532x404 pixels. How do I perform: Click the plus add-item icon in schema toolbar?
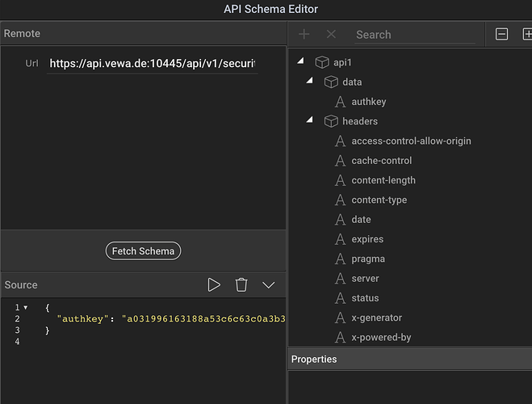pos(304,34)
